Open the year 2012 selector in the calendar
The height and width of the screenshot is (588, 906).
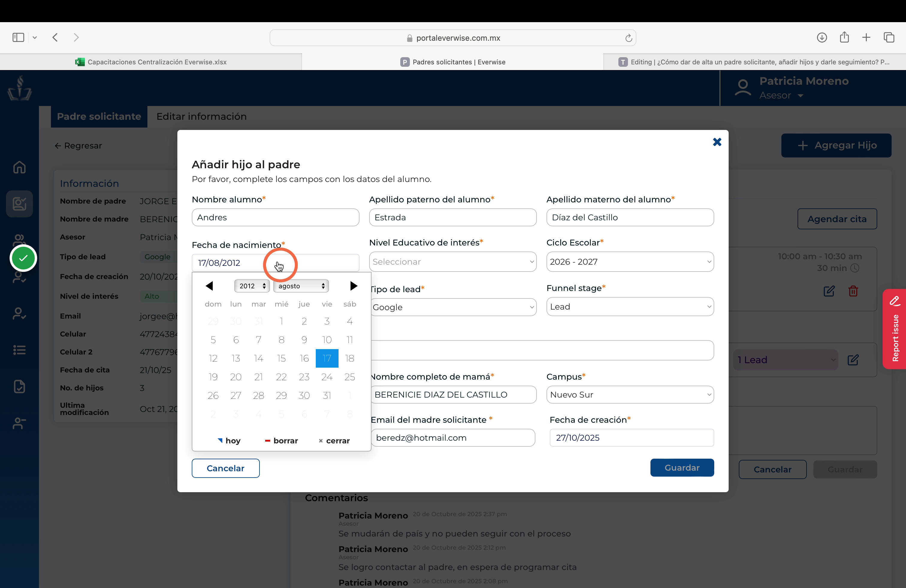pyautogui.click(x=252, y=286)
